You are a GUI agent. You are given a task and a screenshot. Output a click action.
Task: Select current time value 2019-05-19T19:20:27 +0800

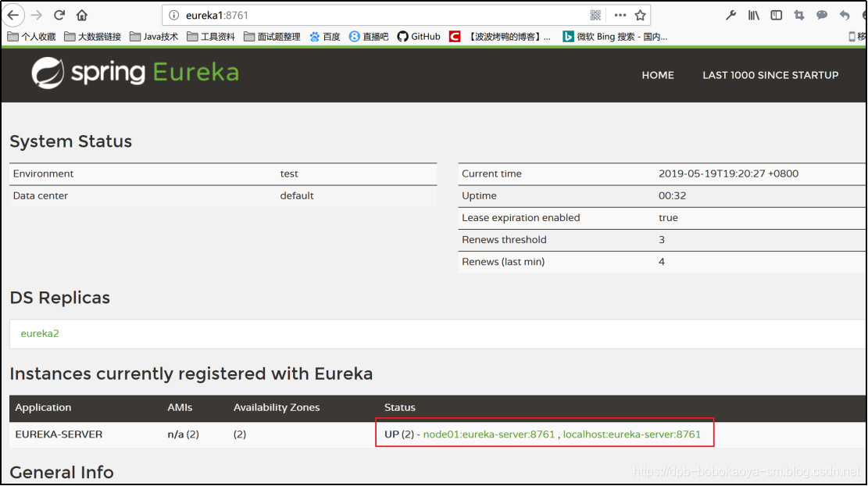[728, 173]
